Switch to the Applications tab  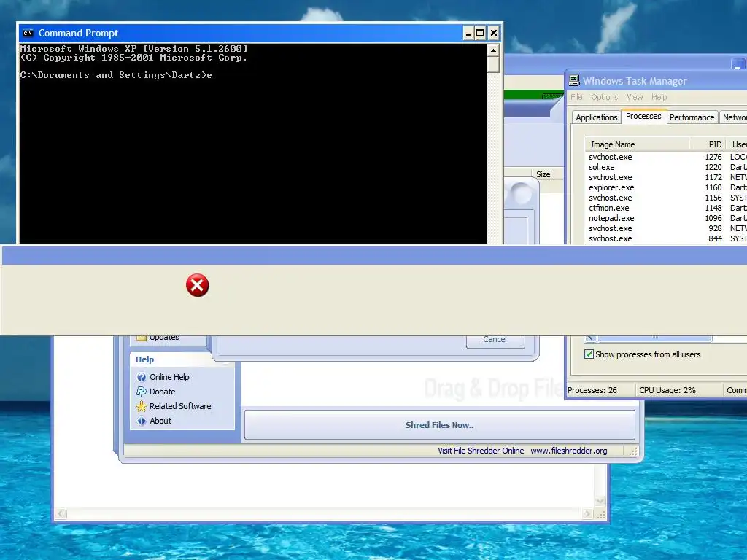(x=597, y=117)
